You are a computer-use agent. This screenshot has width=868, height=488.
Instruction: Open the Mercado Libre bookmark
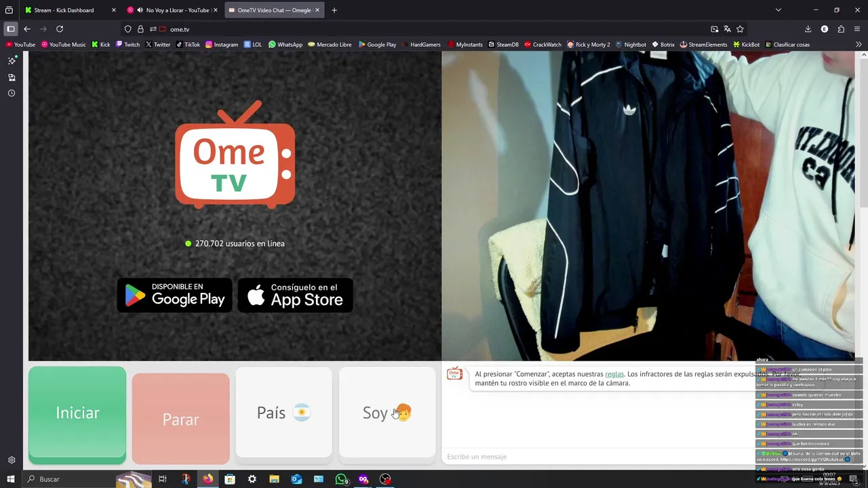pos(330,45)
